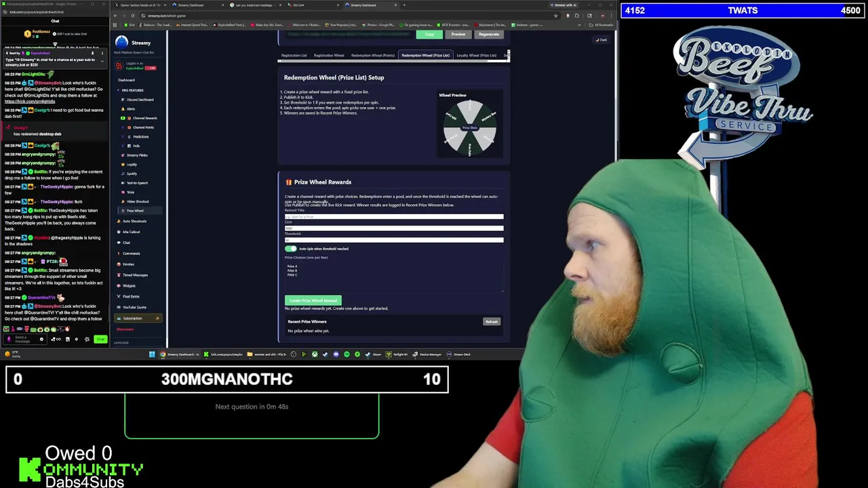This screenshot has height=488, width=868.
Task: Collapse the PRO FEATURES section
Action: (x=132, y=90)
